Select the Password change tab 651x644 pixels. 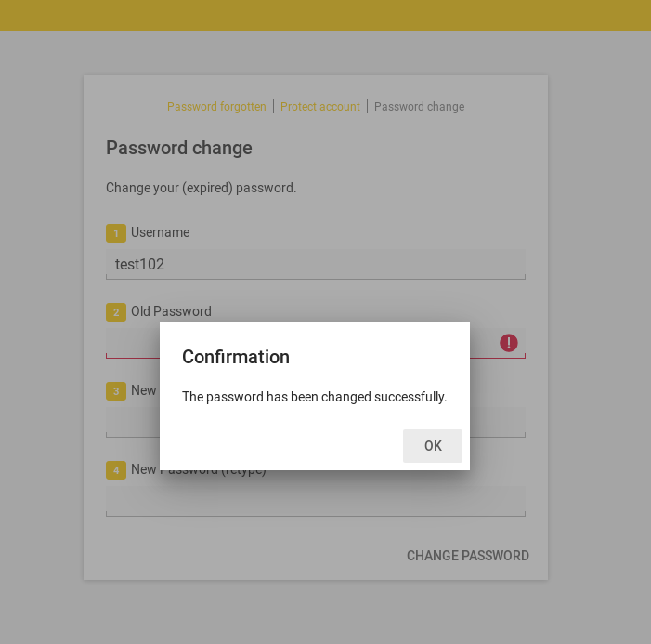point(419,107)
